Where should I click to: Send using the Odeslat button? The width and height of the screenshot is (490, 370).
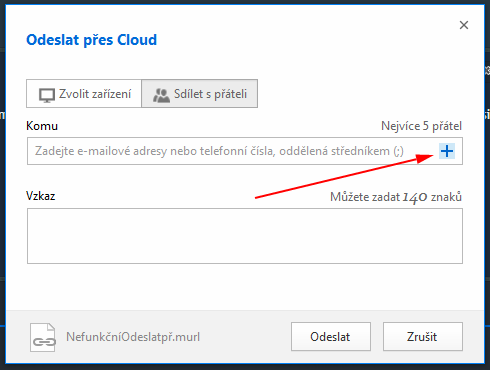coord(331,337)
